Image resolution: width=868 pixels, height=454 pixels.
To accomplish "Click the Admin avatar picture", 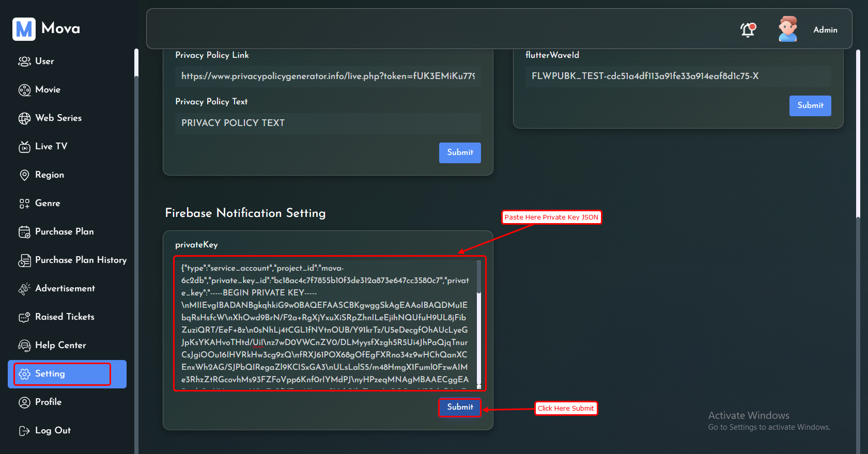I will click(787, 29).
